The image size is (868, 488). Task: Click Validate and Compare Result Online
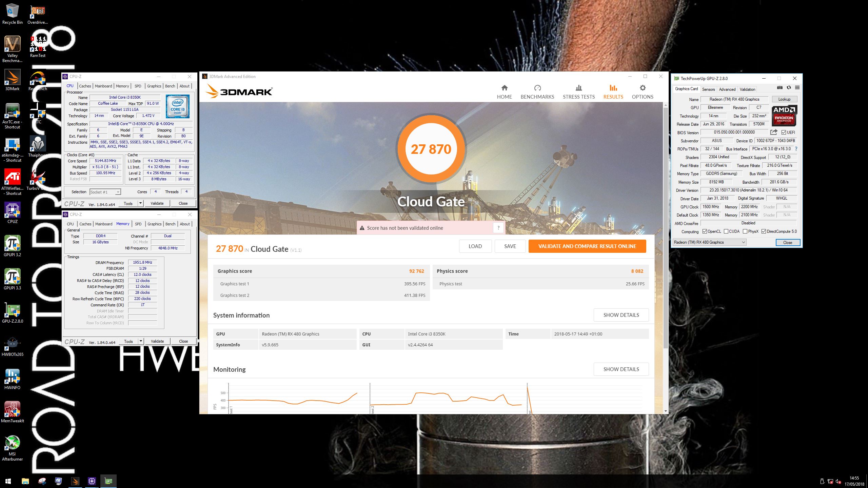[587, 246]
